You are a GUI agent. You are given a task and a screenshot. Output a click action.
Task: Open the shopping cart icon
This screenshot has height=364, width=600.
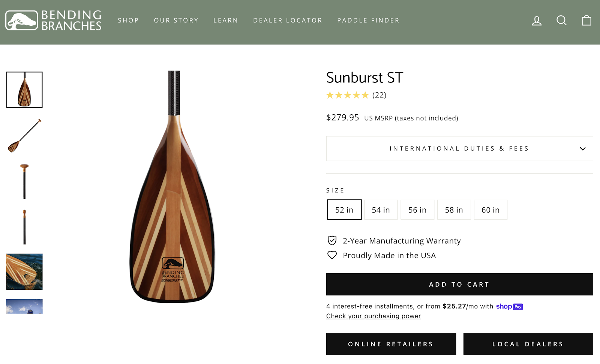[x=586, y=20]
